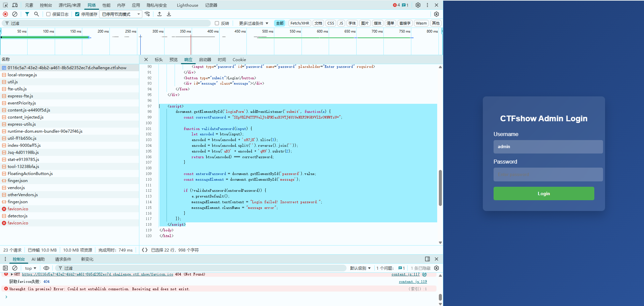Open the Lighthouse panel tab
The width and height of the screenshot is (644, 306).
[187, 5]
